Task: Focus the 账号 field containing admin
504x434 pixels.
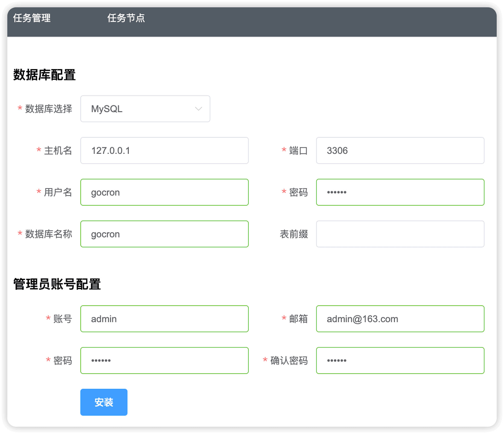Action: click(x=164, y=319)
